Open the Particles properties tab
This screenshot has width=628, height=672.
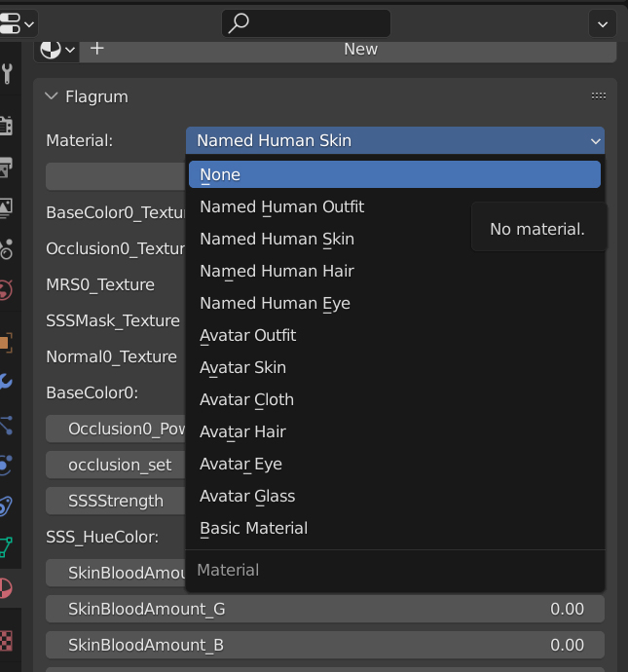(x=6, y=424)
